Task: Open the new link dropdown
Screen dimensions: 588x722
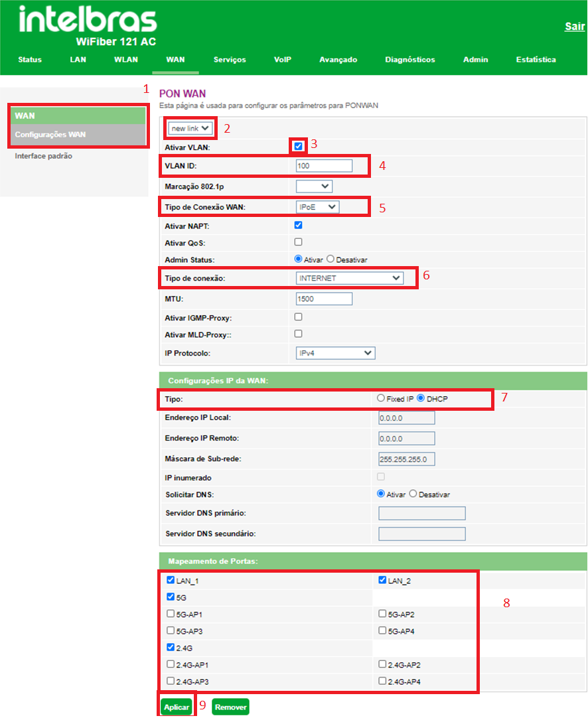Action: (190, 129)
